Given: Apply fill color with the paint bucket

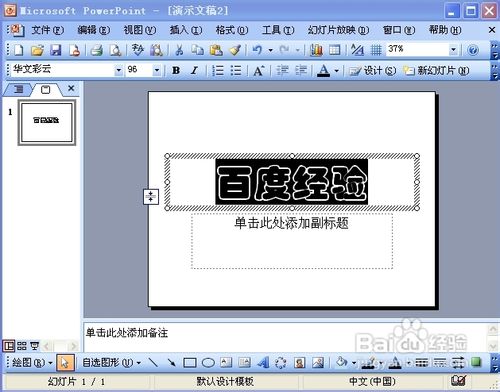Looking at the screenshot, I should coord(342,362).
